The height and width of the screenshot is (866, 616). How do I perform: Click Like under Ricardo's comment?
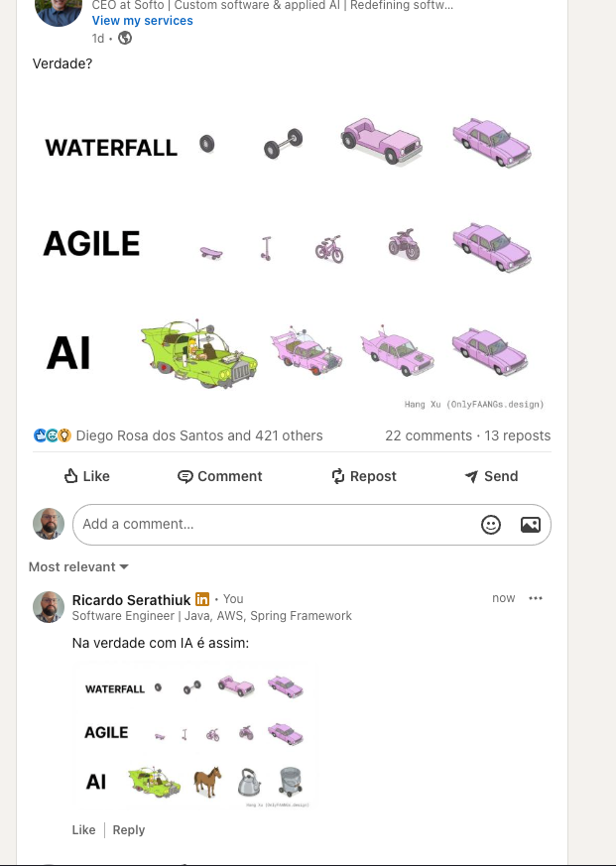pyautogui.click(x=84, y=830)
